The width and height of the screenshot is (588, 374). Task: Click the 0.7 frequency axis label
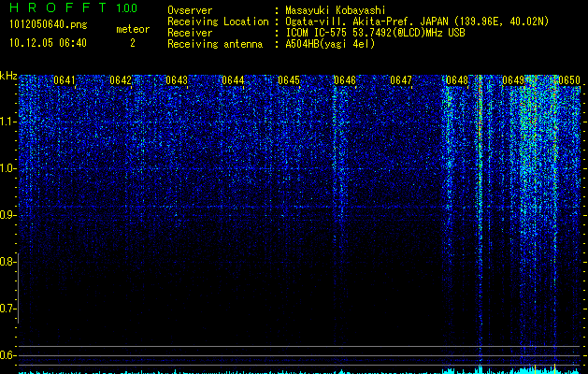(x=7, y=309)
